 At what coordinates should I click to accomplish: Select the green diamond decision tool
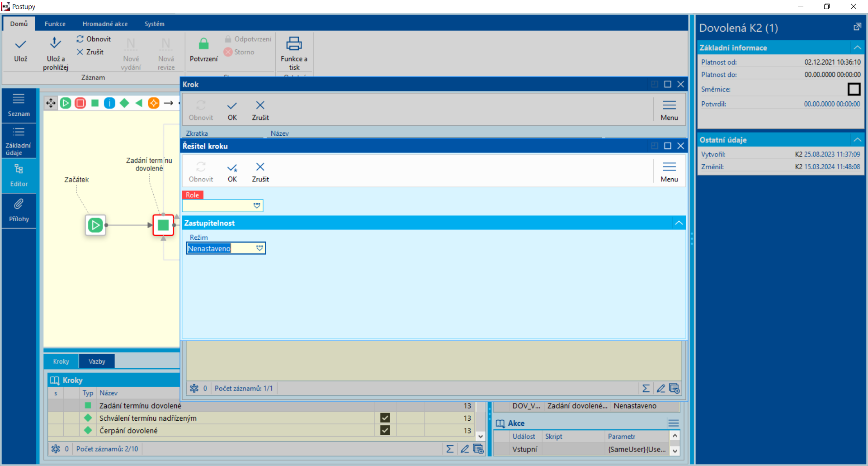124,103
